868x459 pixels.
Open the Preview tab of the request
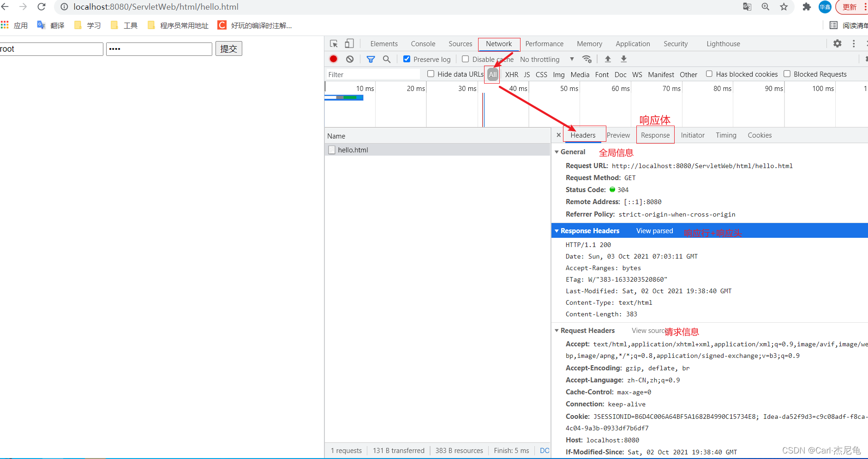[x=618, y=135]
